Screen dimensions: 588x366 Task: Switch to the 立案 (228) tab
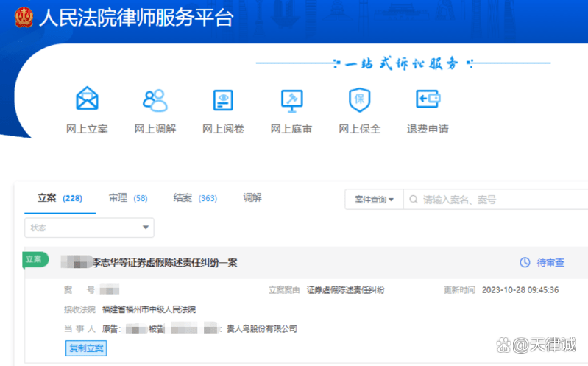click(60, 198)
